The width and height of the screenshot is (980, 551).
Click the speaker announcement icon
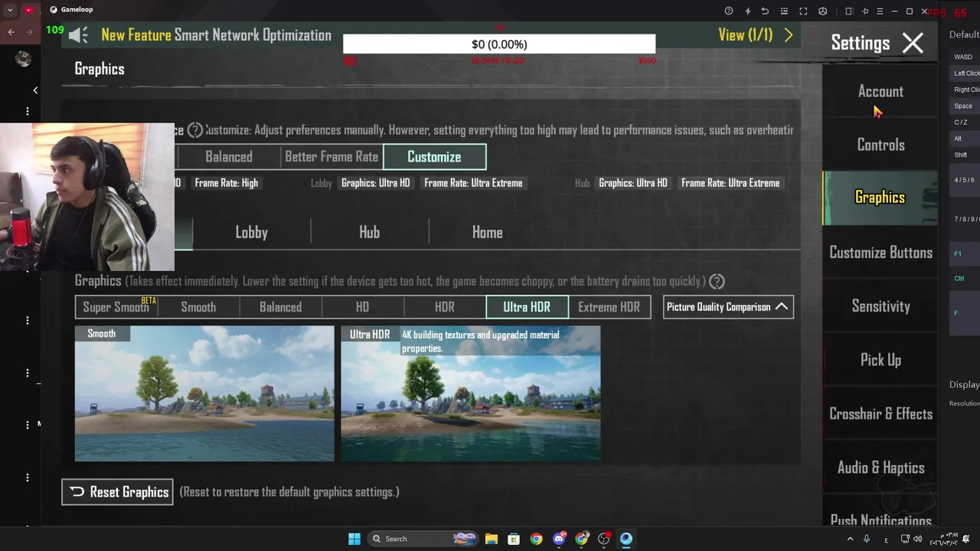click(x=78, y=35)
